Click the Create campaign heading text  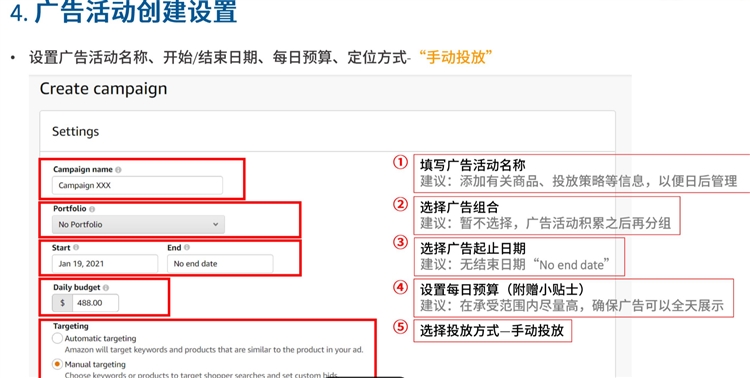[x=103, y=89]
